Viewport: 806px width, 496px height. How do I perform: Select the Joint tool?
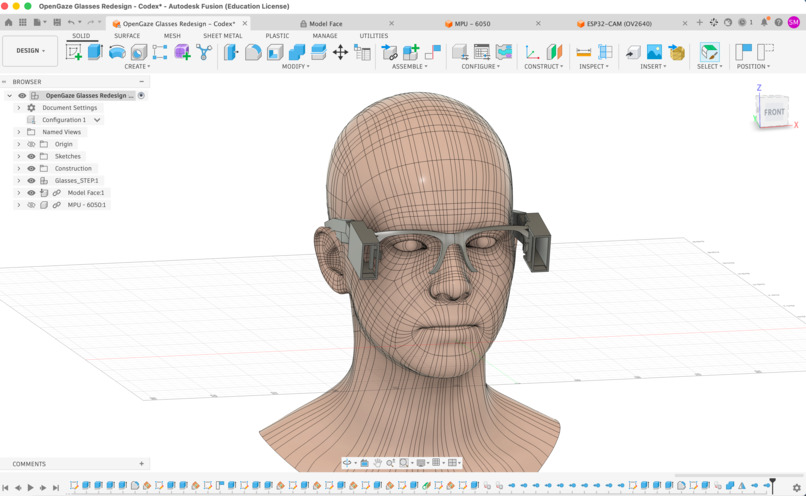[x=433, y=52]
